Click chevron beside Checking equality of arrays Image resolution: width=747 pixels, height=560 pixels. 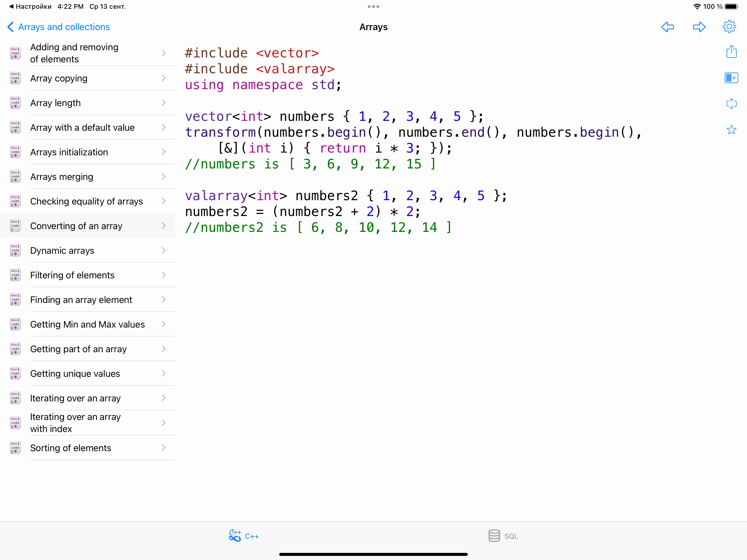point(164,201)
